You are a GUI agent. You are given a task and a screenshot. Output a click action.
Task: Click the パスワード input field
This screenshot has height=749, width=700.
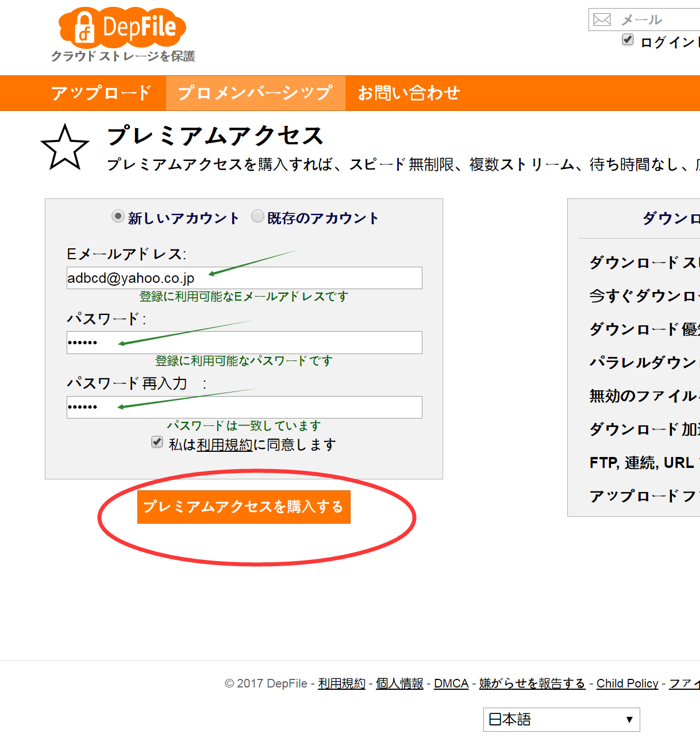coord(244,343)
